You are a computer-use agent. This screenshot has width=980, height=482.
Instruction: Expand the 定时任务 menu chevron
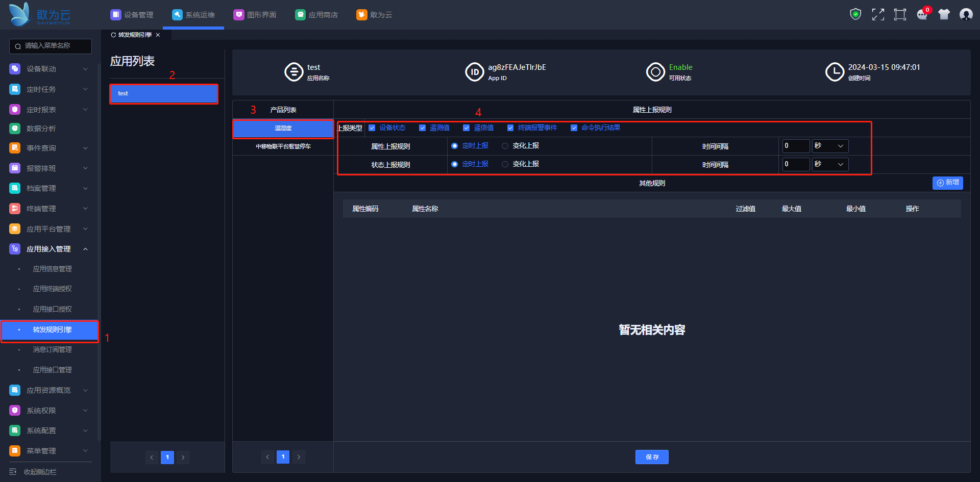[85, 89]
